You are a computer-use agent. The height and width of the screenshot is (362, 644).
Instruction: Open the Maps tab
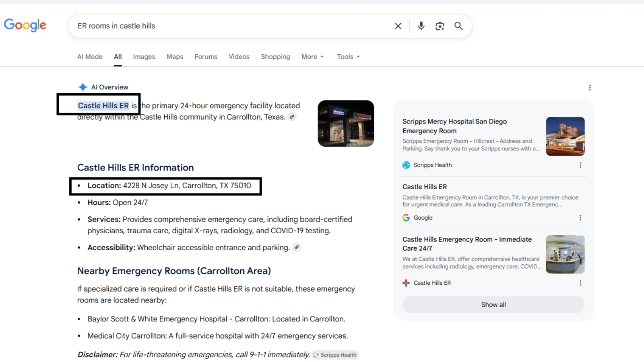(175, 57)
